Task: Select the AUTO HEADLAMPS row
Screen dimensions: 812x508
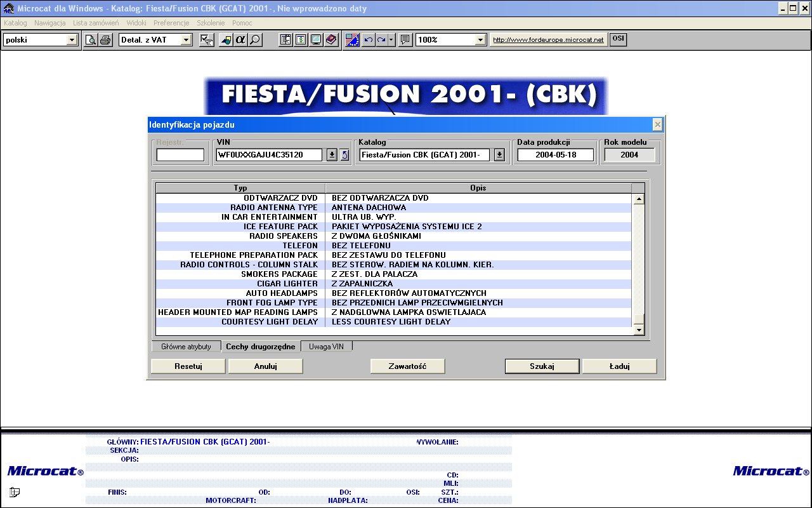Action: coord(394,293)
